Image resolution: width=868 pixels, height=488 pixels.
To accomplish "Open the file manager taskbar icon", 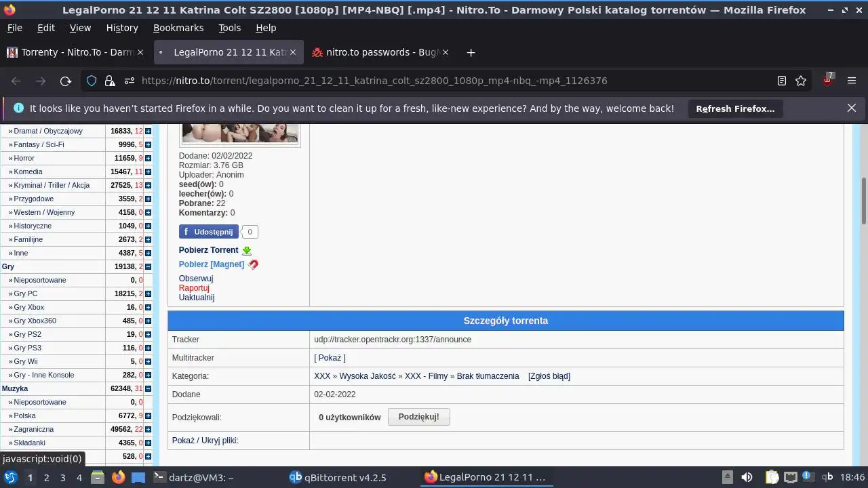I will [x=97, y=477].
